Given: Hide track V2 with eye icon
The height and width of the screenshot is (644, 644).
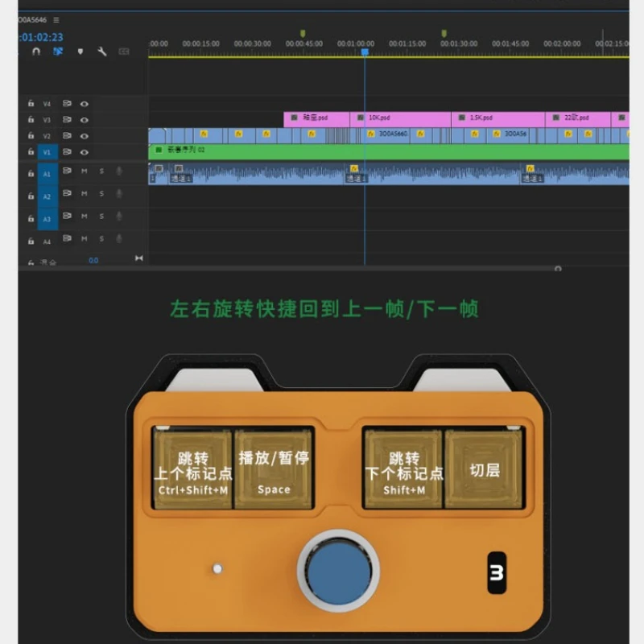Looking at the screenshot, I should 85,136.
